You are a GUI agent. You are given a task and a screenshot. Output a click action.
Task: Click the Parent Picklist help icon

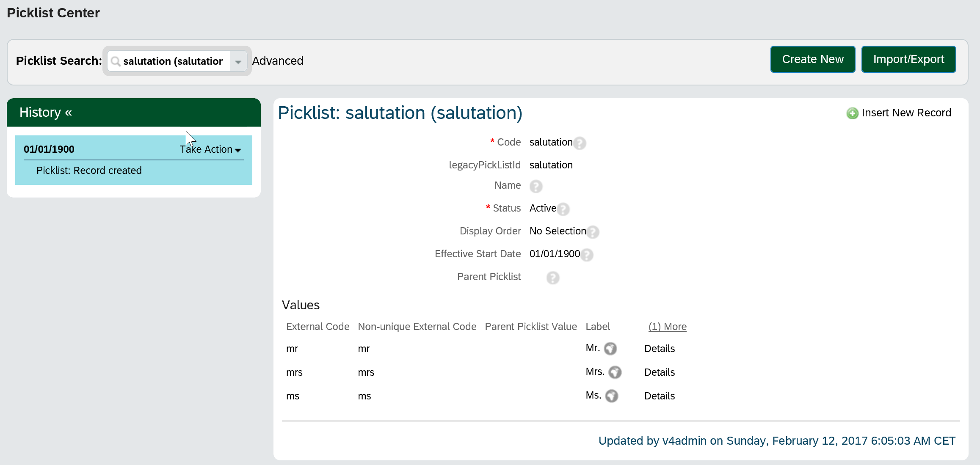pos(552,278)
